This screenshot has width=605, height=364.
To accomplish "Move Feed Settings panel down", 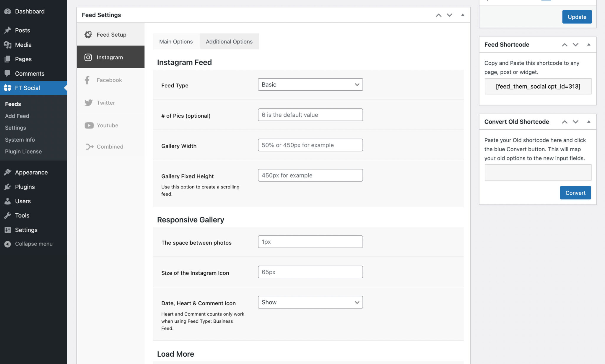I will point(450,15).
